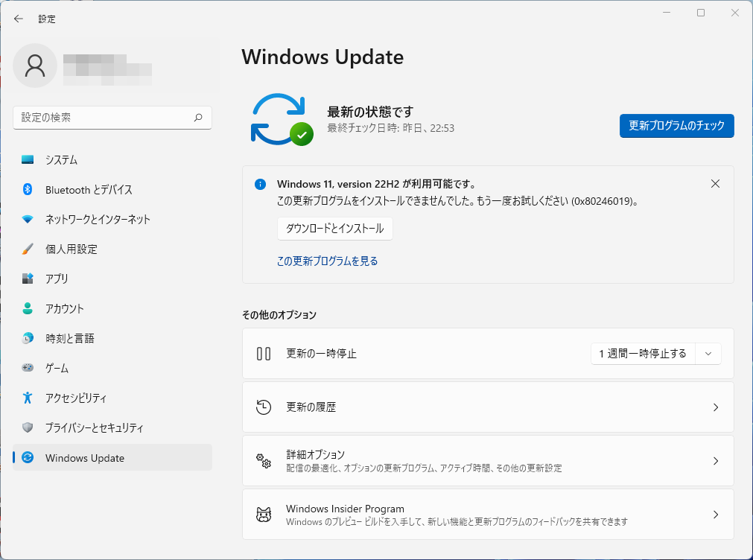Click the 詳細オプション gears icon
This screenshot has height=560, width=753.
(x=264, y=461)
